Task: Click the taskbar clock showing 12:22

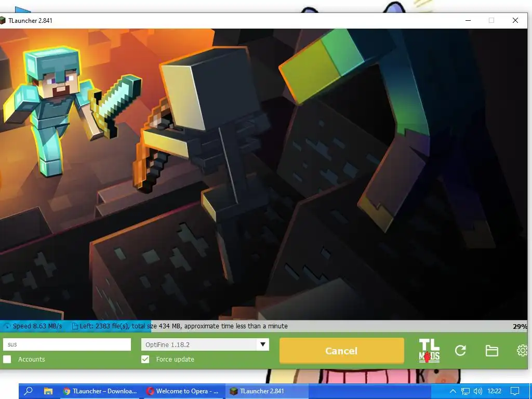Action: click(x=495, y=391)
